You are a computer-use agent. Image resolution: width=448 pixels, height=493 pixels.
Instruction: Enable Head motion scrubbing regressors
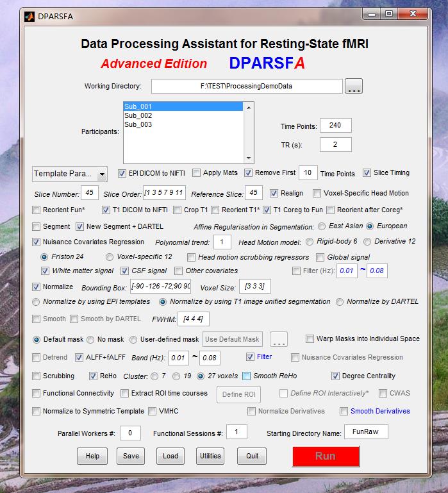click(x=191, y=258)
